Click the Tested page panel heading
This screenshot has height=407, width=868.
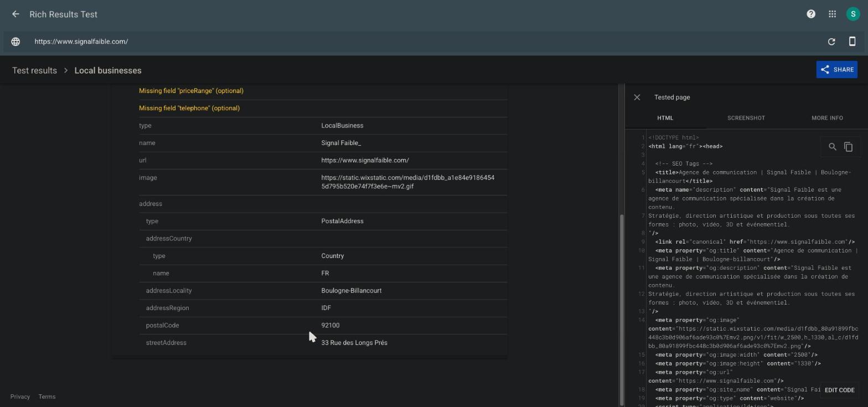tap(672, 97)
